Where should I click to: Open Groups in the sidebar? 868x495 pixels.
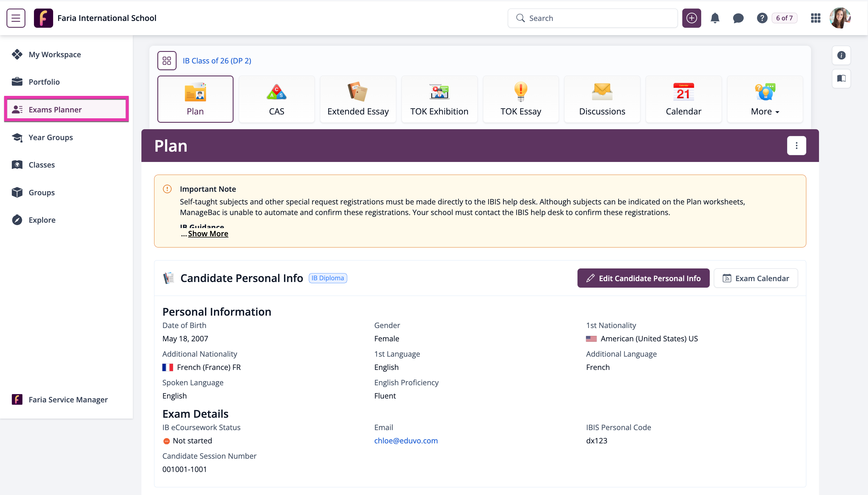[x=42, y=192]
